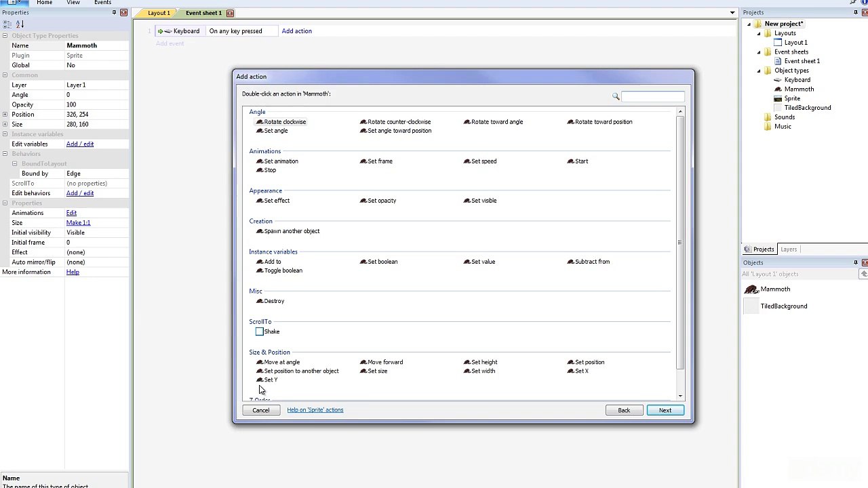
Task: Choose the Set animation action icon
Action: click(x=259, y=161)
